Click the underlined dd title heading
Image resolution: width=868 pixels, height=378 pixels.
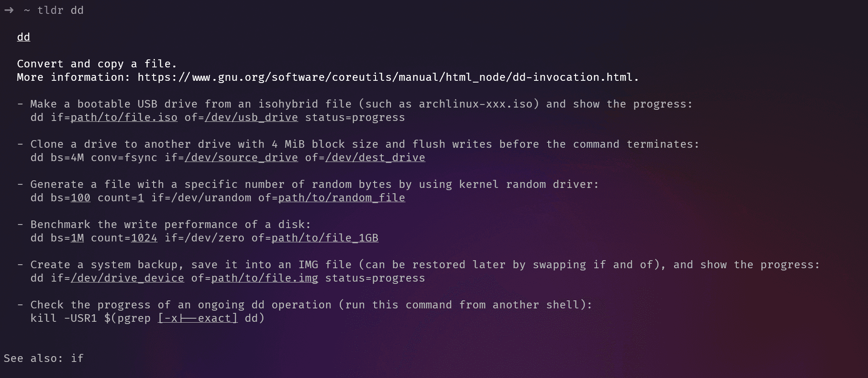pyautogui.click(x=23, y=37)
